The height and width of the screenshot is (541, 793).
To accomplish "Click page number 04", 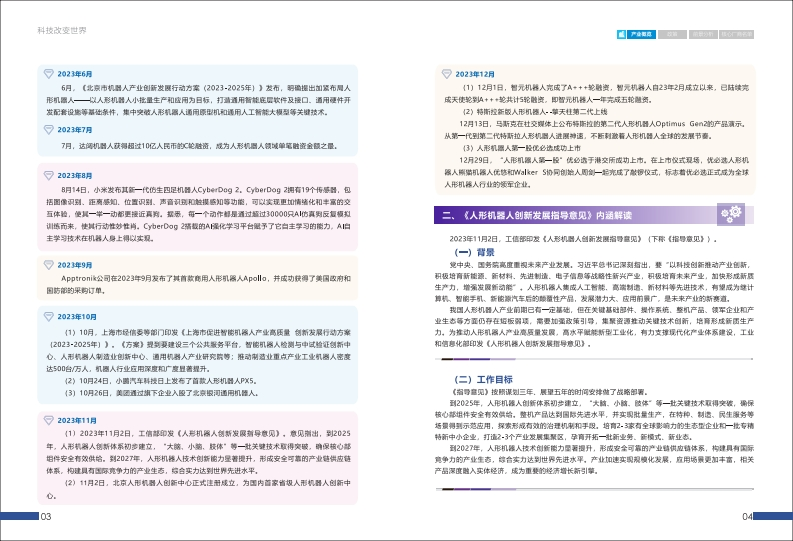I will (747, 516).
